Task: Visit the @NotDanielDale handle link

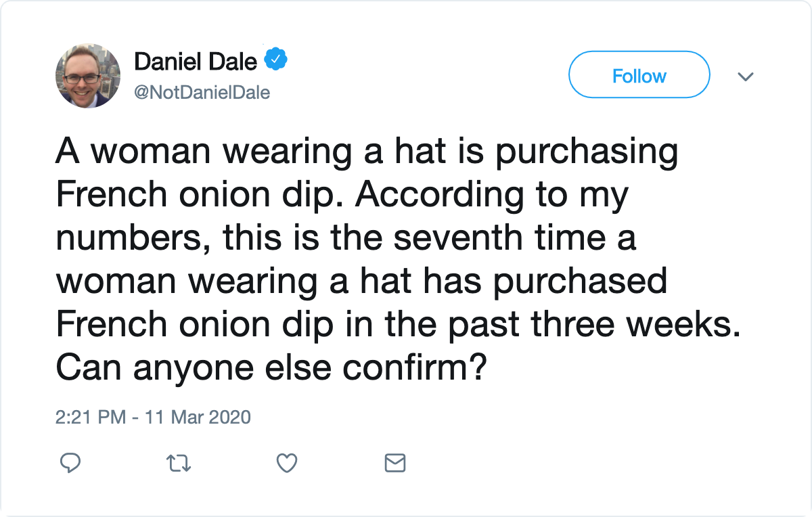Action: (202, 93)
